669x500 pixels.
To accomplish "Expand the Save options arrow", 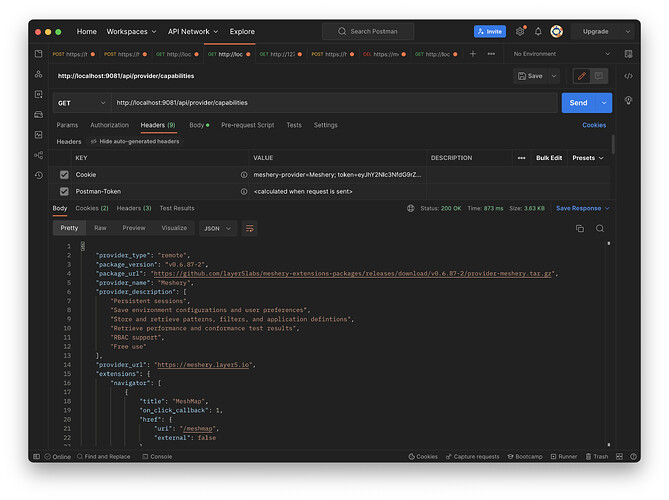I will coord(554,76).
